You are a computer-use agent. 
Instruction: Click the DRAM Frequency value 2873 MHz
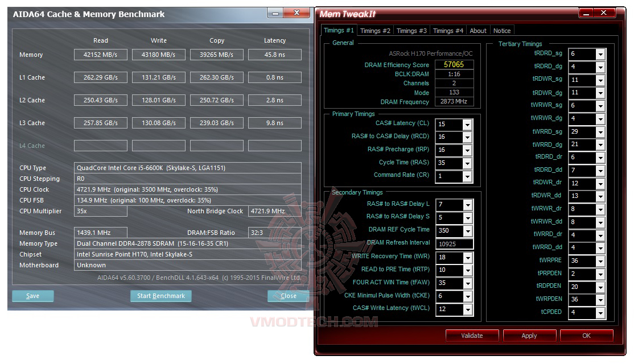click(x=454, y=101)
